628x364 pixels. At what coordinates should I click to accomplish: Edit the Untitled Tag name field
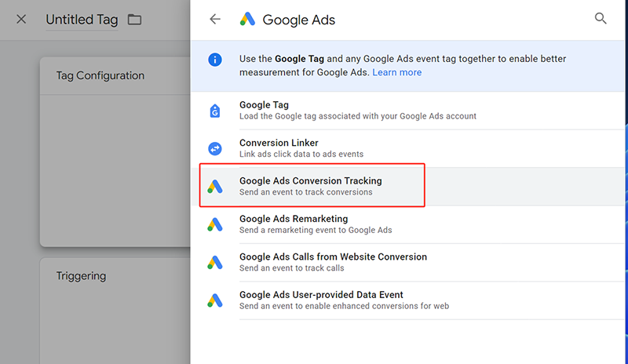click(x=82, y=20)
